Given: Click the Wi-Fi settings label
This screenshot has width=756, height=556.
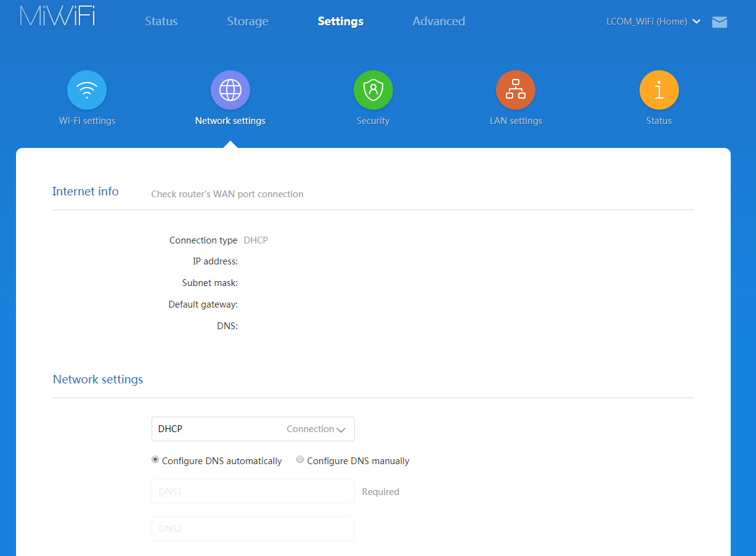Looking at the screenshot, I should pyautogui.click(x=87, y=121).
